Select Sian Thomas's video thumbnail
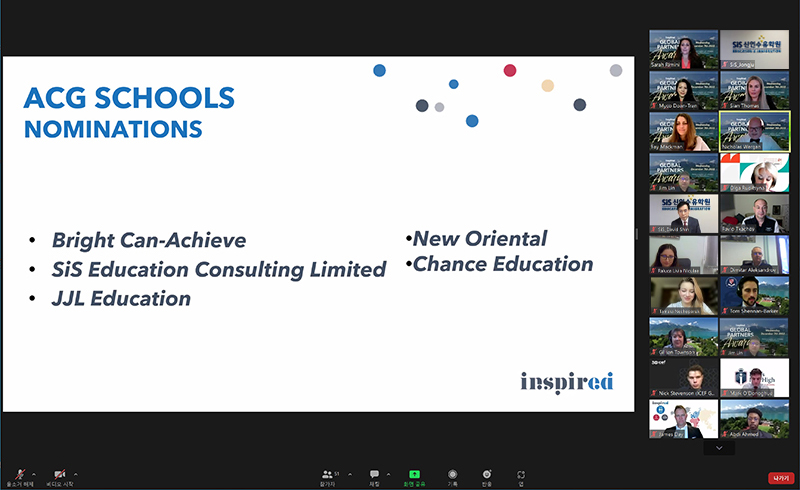 [755, 90]
